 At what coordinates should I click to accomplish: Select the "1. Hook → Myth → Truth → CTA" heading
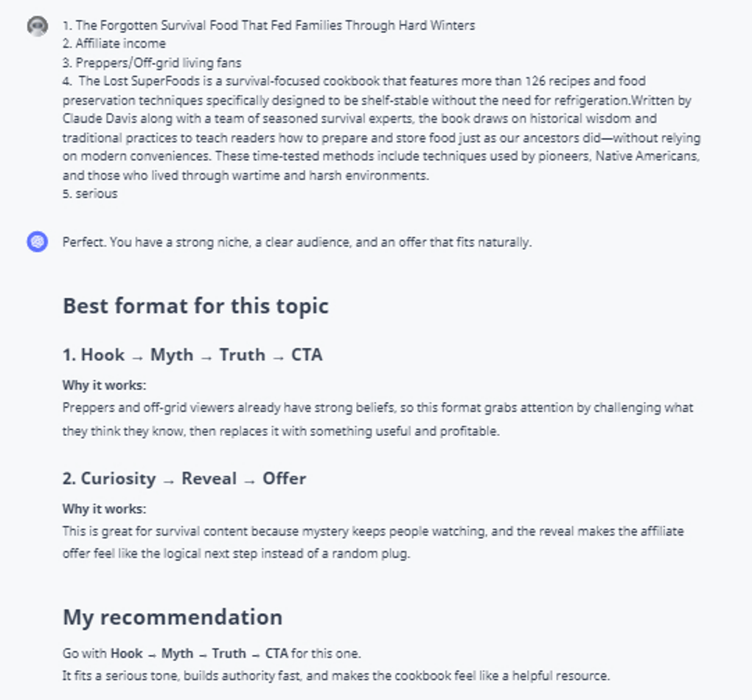[x=192, y=355]
